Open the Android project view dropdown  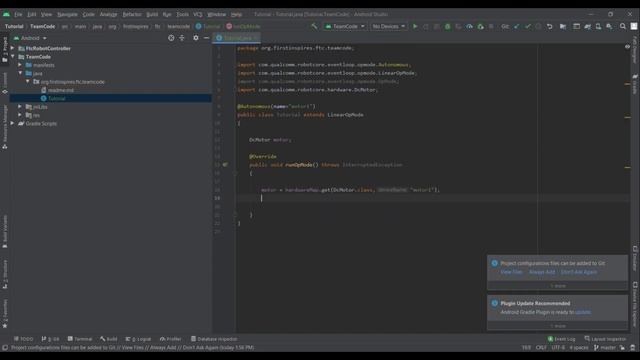[x=30, y=38]
